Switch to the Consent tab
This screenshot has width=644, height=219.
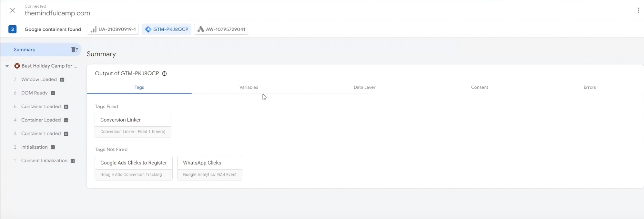click(479, 87)
